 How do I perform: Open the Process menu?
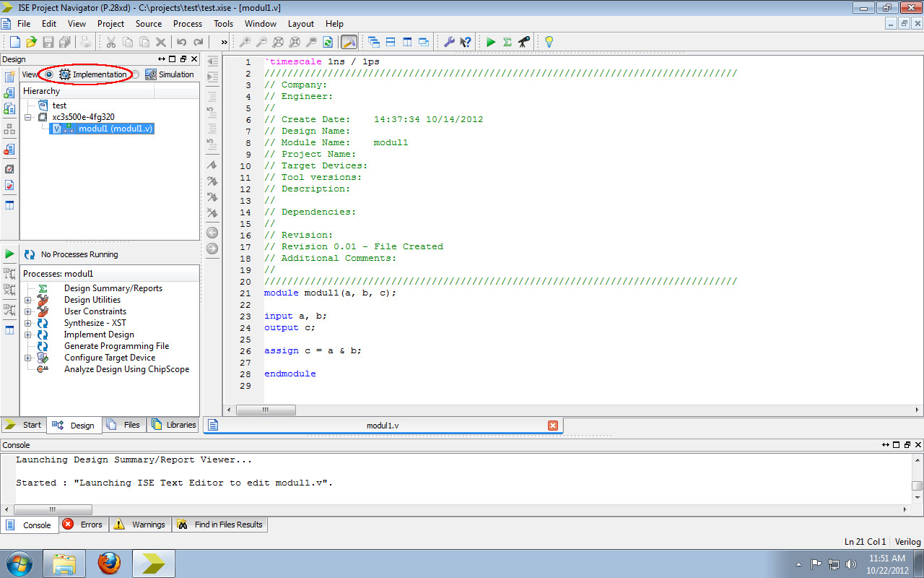[187, 23]
